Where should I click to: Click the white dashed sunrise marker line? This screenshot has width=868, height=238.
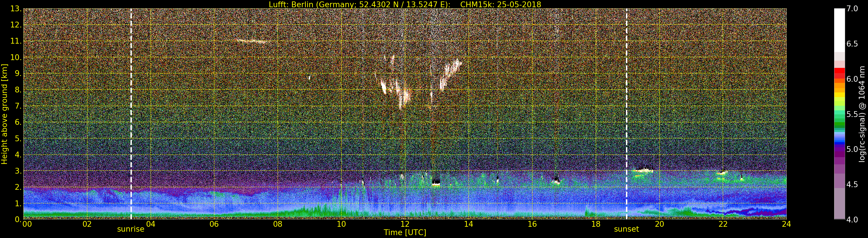coord(131,114)
